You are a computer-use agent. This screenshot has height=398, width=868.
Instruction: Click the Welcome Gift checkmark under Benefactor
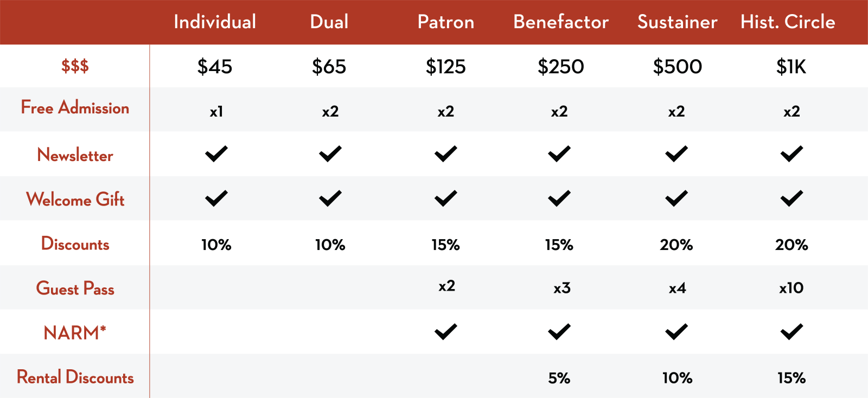pyautogui.click(x=559, y=198)
